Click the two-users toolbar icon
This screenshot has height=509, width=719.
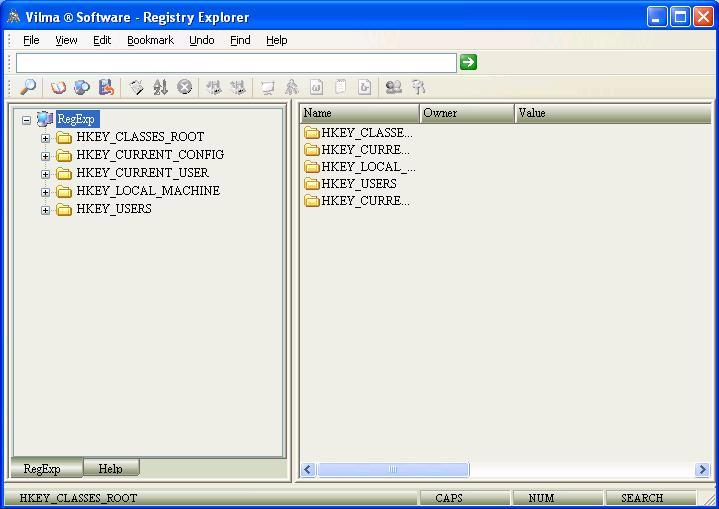click(x=394, y=87)
